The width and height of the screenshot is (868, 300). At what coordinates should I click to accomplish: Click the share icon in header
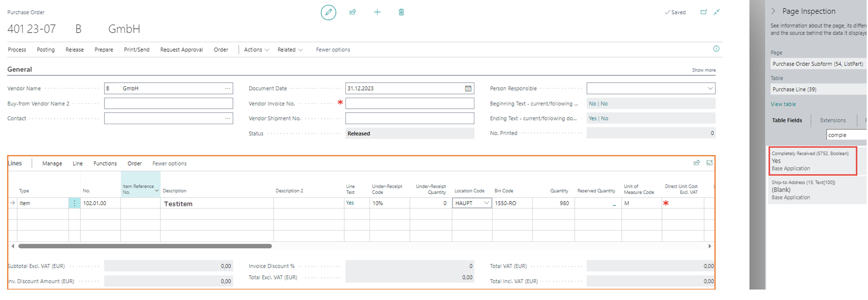coord(353,12)
